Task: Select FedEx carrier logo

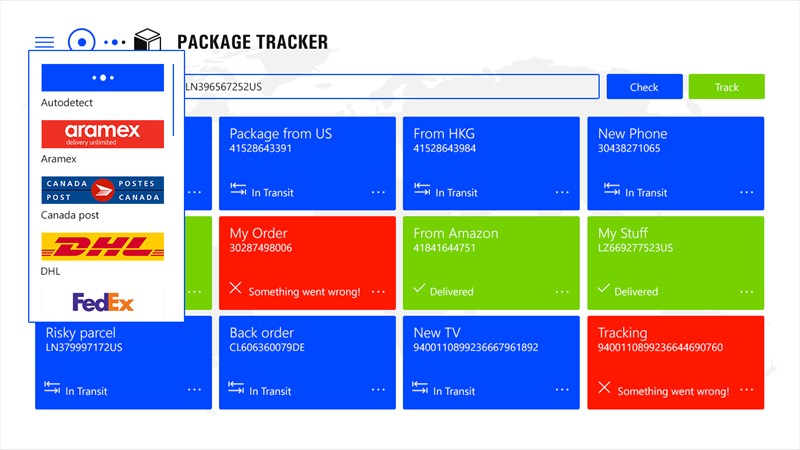Action: tap(103, 303)
